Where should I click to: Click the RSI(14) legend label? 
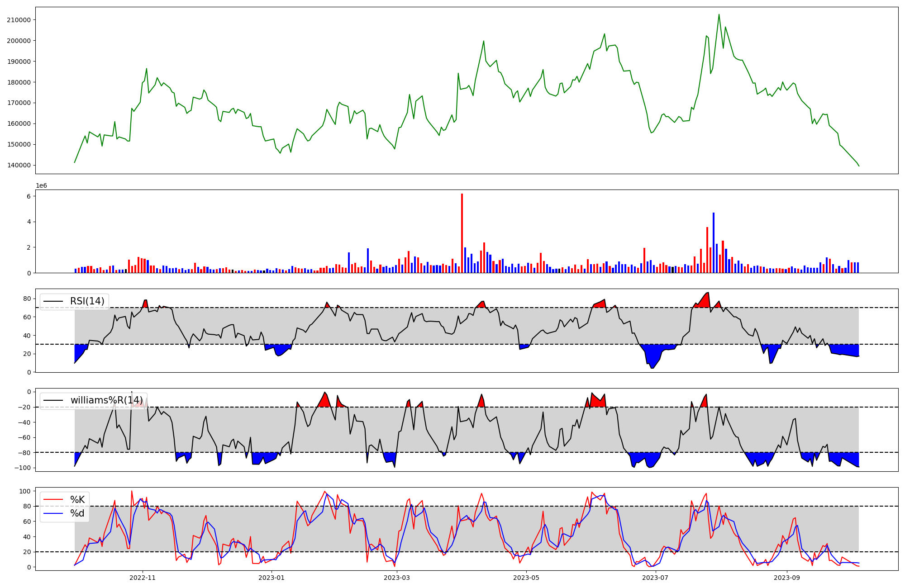point(87,301)
